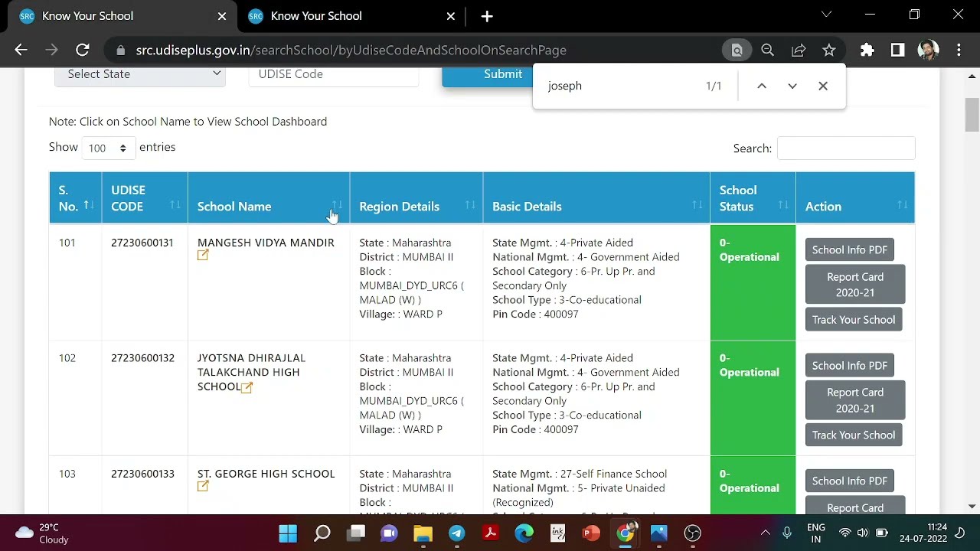Sort by School Name column

click(x=269, y=198)
